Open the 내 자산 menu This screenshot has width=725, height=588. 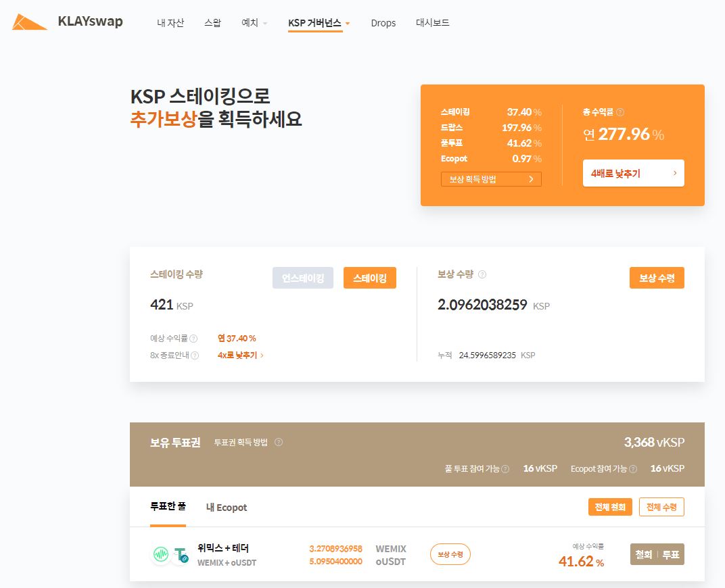170,23
